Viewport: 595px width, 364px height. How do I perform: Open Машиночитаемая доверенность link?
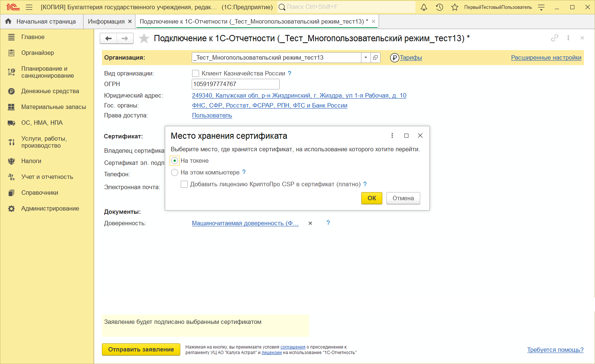(245, 223)
